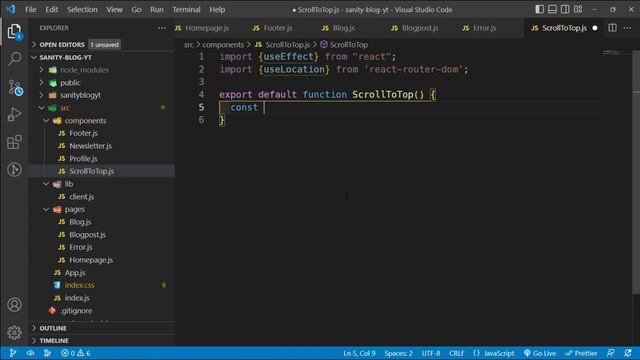Image resolution: width=640 pixels, height=360 pixels.
Task: Collapse the pages folder
Action: [x=102, y=209]
